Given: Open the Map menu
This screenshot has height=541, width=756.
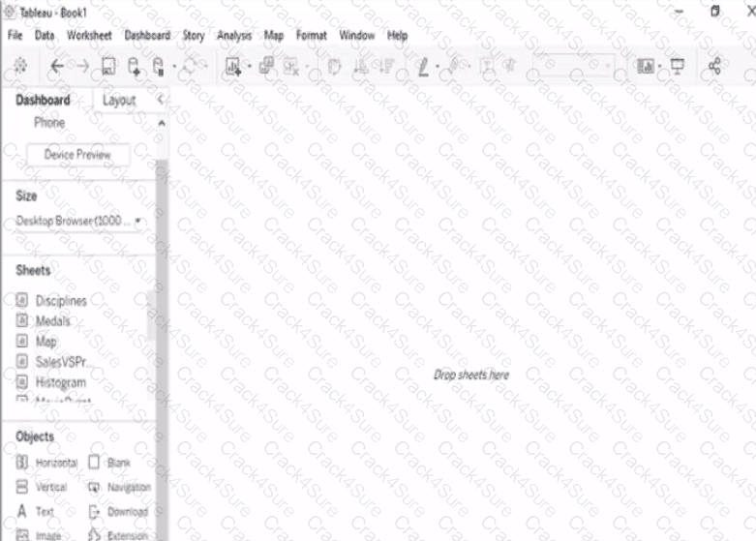Looking at the screenshot, I should click(274, 36).
